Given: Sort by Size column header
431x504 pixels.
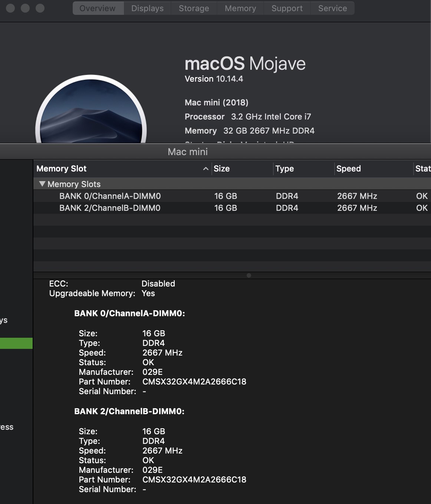Looking at the screenshot, I should [x=243, y=168].
